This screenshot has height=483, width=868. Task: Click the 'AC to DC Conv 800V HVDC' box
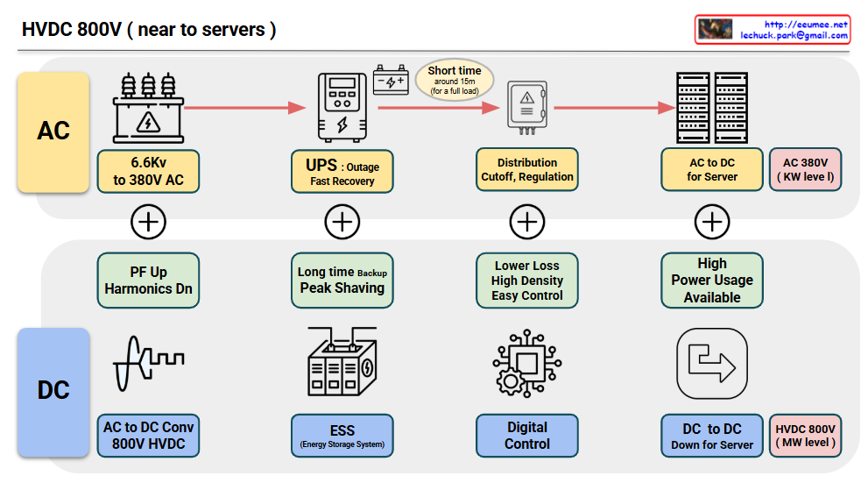148,436
